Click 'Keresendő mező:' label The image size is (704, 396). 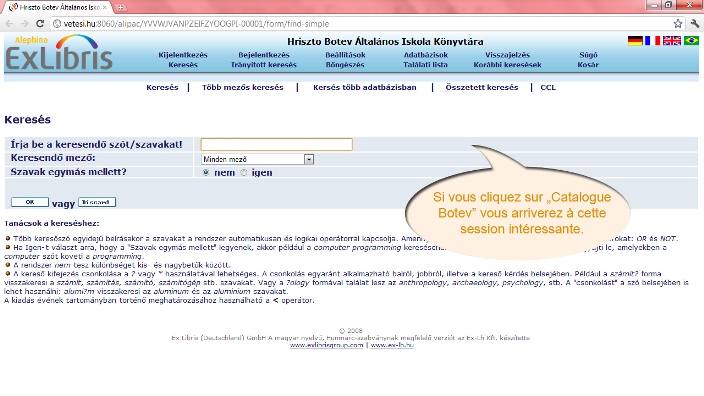point(53,158)
